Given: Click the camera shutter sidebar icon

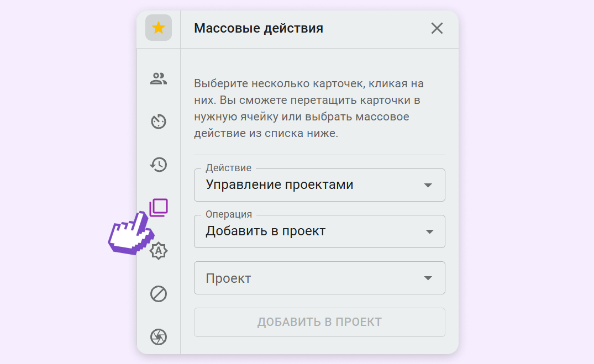Looking at the screenshot, I should [x=159, y=337].
